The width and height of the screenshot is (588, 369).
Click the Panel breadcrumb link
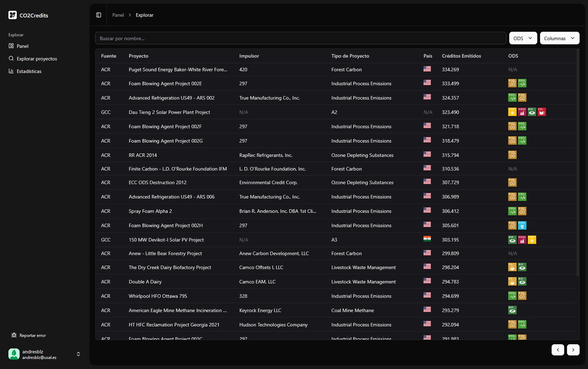[118, 15]
